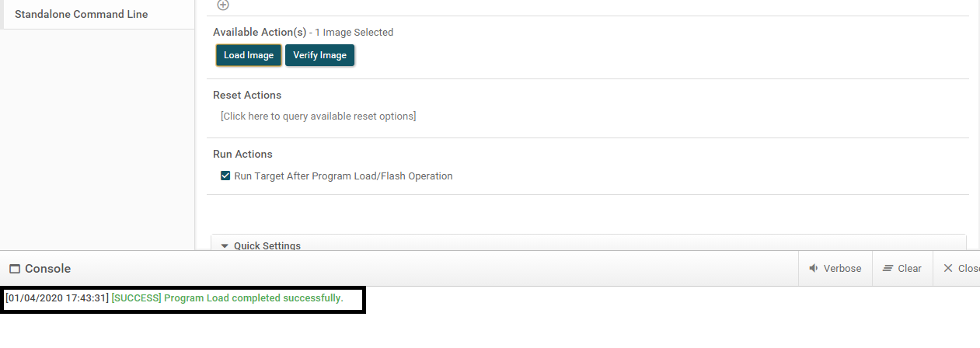Click the Console window icon
Screen dimensions: 980x348
pos(14,269)
